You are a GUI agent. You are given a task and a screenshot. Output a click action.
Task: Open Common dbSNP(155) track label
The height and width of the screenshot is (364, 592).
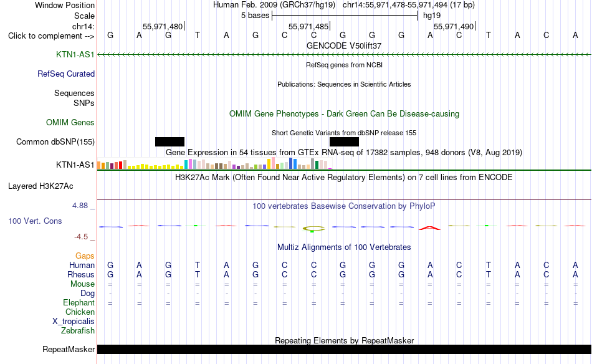click(x=55, y=142)
